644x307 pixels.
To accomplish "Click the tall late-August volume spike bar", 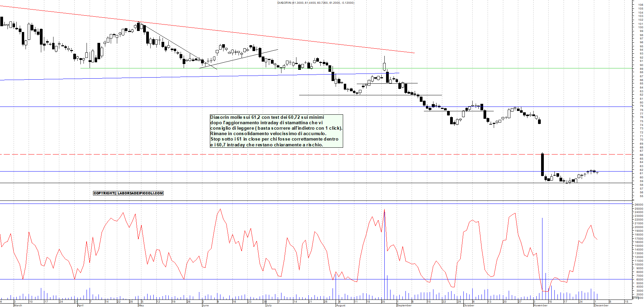I will 384,255.
